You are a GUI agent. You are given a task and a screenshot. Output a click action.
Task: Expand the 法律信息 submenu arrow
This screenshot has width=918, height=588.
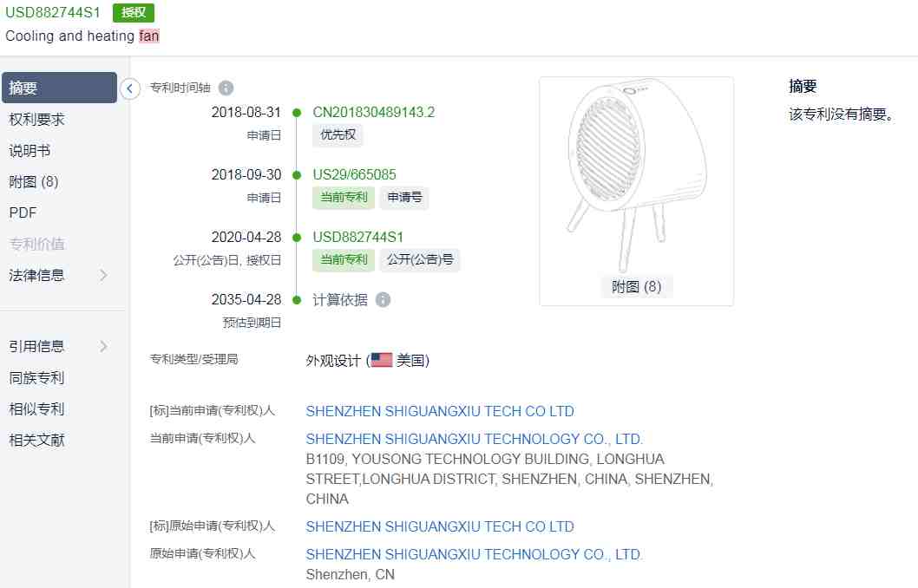click(103, 275)
